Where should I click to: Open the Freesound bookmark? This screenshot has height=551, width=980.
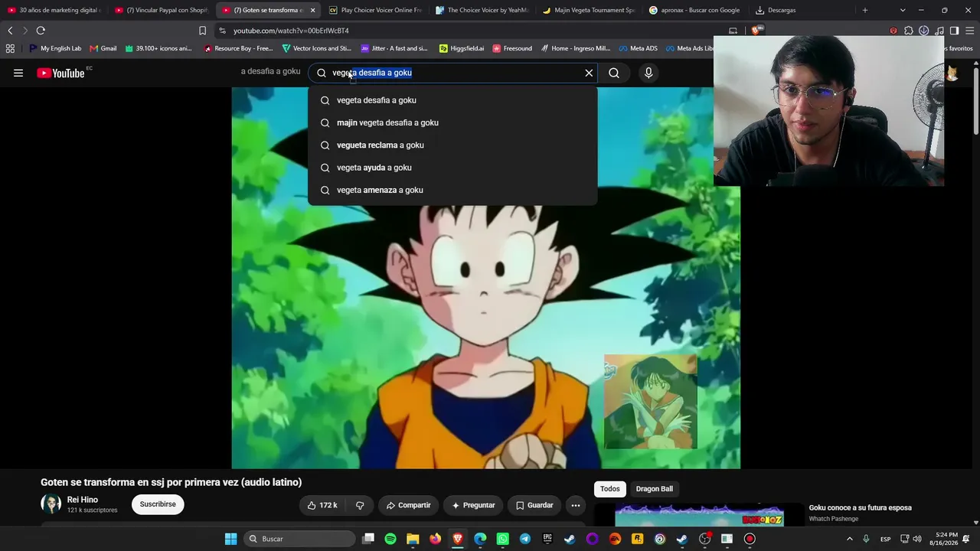(512, 48)
